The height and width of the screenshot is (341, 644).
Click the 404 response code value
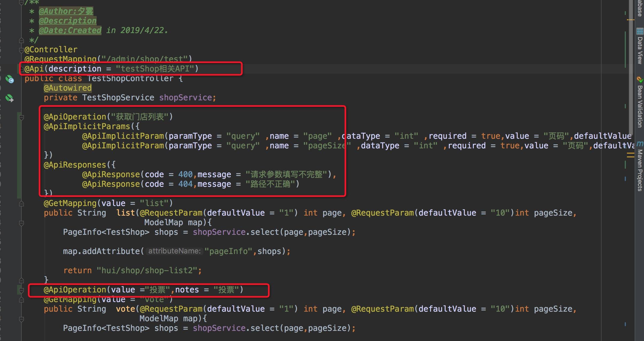185,184
